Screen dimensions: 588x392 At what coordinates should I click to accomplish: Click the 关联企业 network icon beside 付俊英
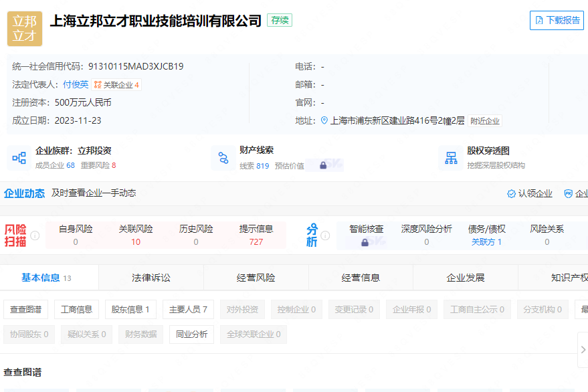tap(98, 84)
